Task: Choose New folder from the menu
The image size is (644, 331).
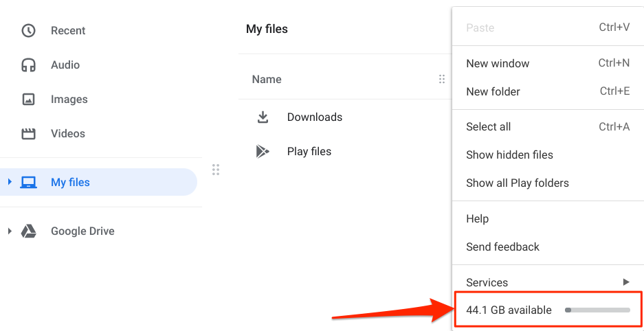Action: coord(493,91)
